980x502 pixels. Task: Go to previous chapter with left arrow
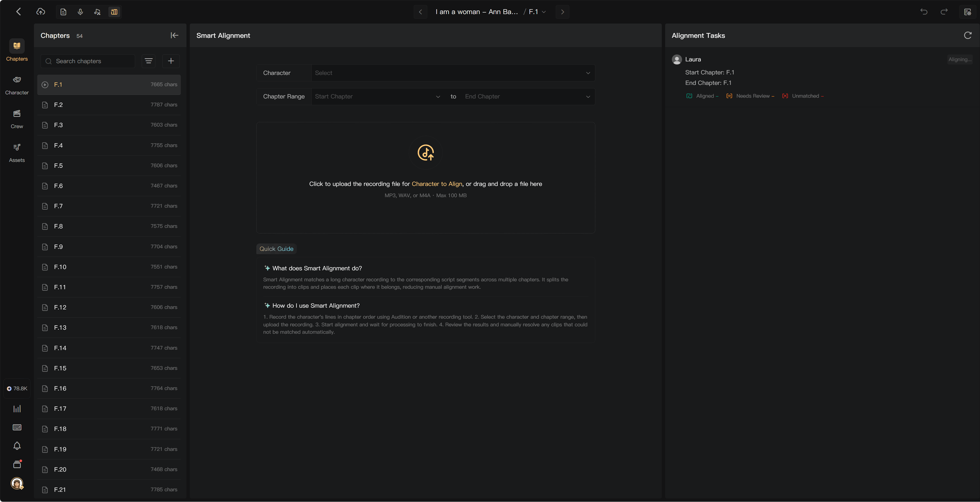point(420,12)
